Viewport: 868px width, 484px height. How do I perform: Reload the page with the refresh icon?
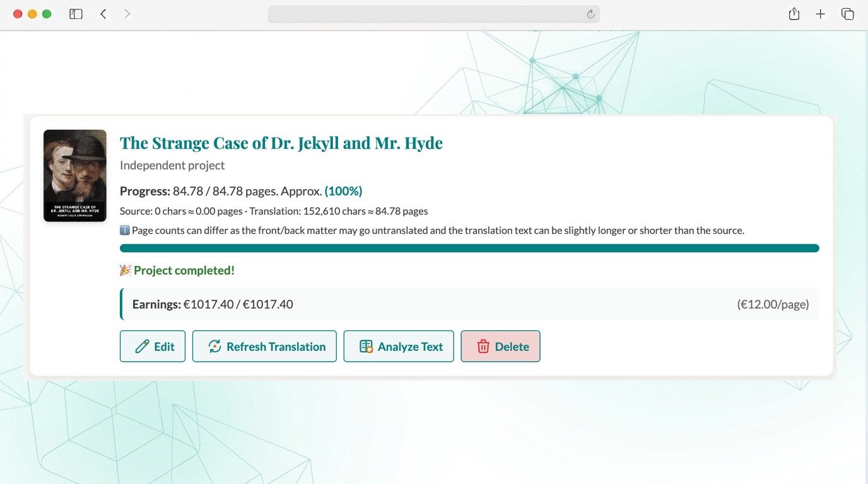click(591, 14)
